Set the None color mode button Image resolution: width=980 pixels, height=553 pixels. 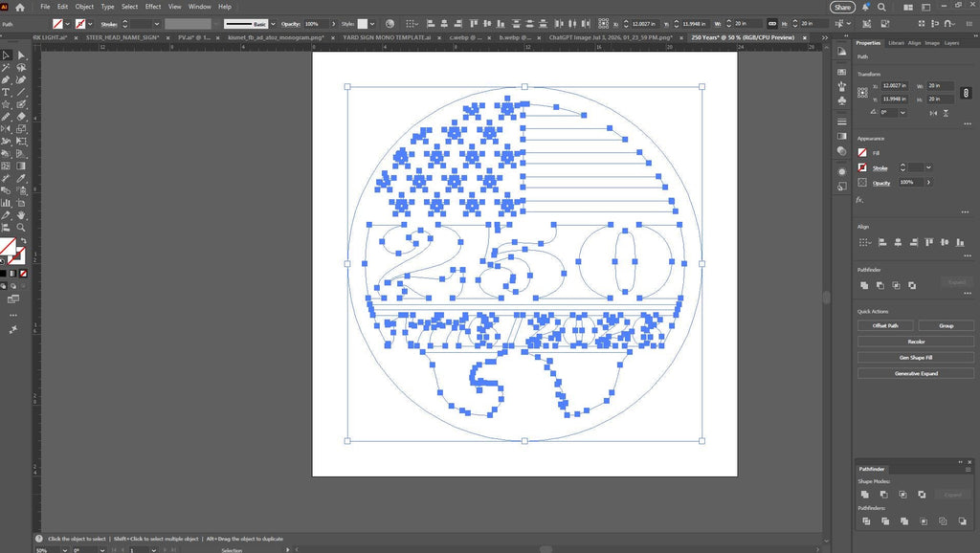click(x=23, y=273)
